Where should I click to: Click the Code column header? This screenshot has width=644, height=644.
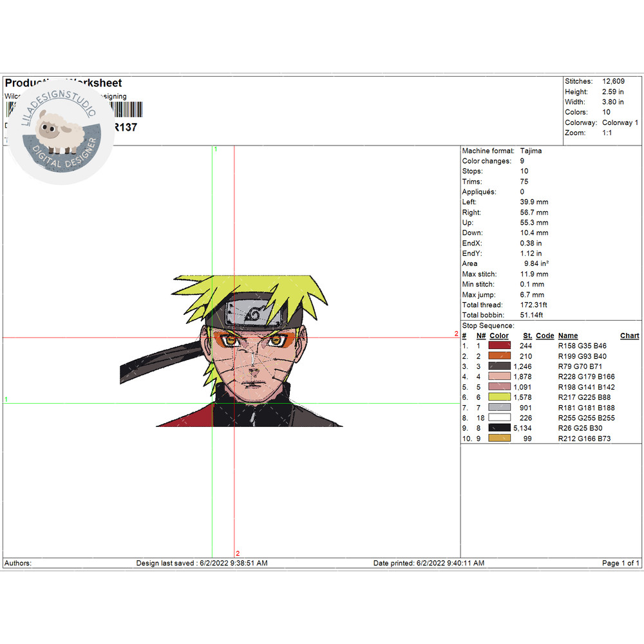tap(545, 336)
